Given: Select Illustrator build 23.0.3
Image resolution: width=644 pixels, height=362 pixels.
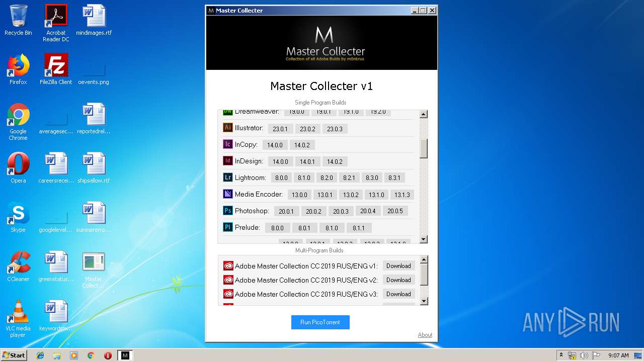Looking at the screenshot, I should [x=335, y=129].
